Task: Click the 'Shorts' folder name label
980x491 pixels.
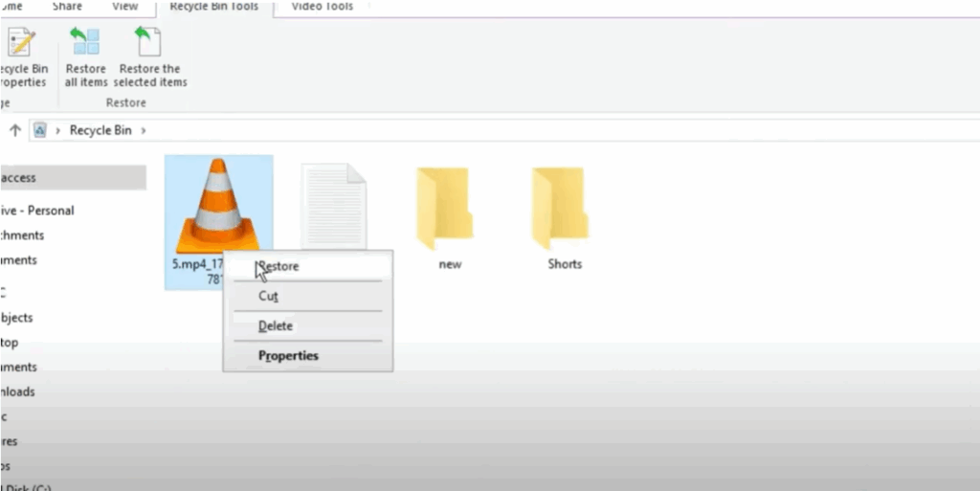Action: pos(565,263)
